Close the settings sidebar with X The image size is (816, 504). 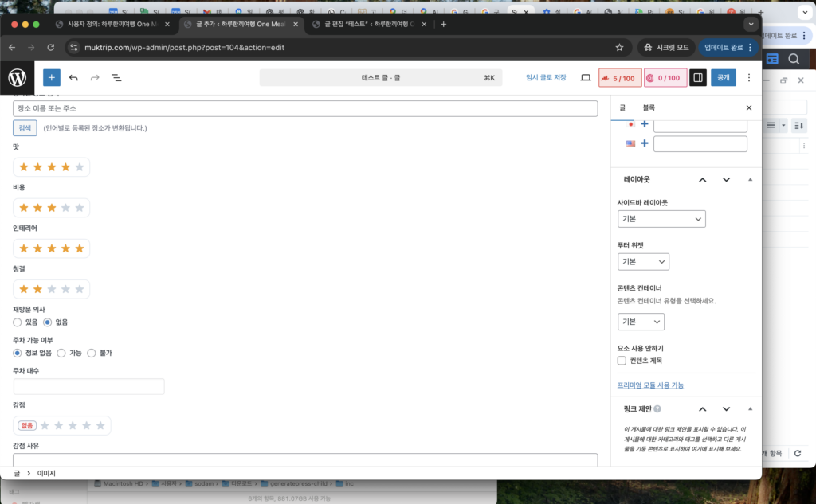748,107
